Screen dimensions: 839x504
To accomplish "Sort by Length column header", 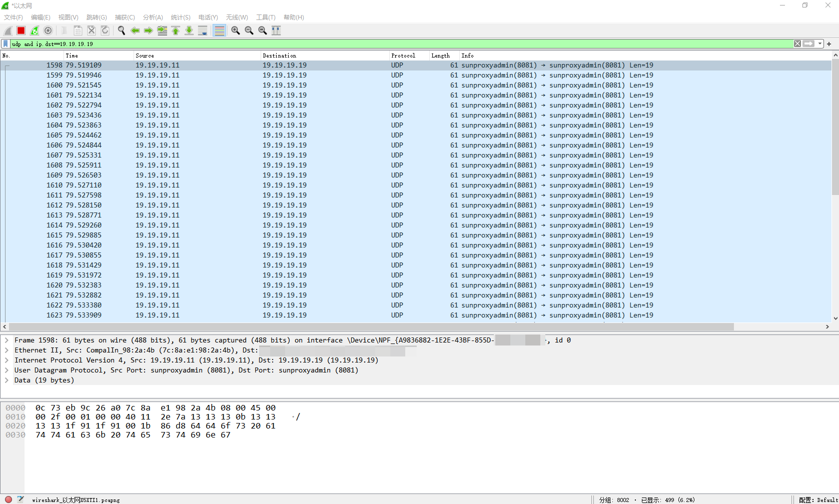I will [445, 55].
